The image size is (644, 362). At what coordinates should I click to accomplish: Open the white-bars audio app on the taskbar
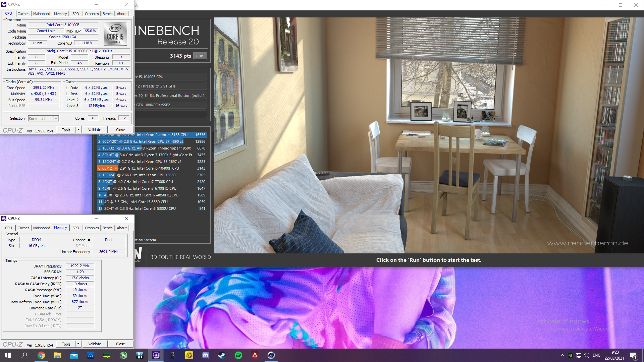pos(140,355)
